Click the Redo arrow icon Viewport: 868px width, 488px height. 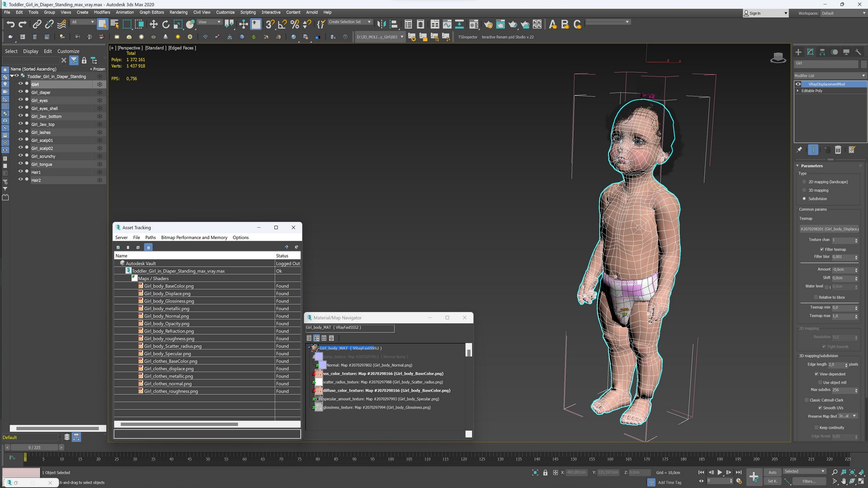click(23, 24)
